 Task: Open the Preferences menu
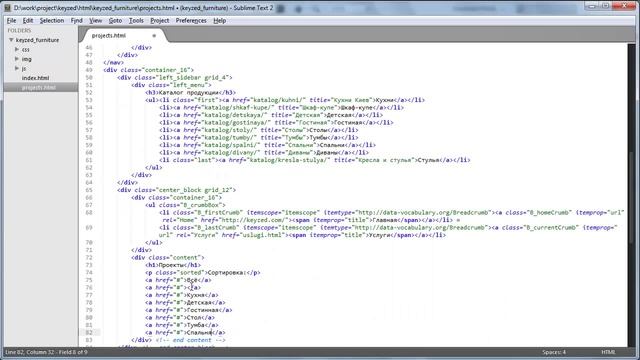pos(191,20)
